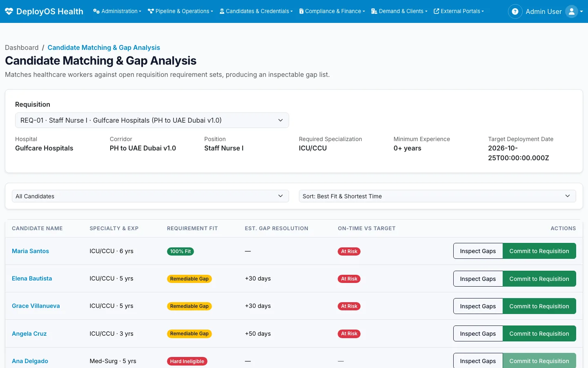Commit Elena Bautista to requisition

[539, 279]
